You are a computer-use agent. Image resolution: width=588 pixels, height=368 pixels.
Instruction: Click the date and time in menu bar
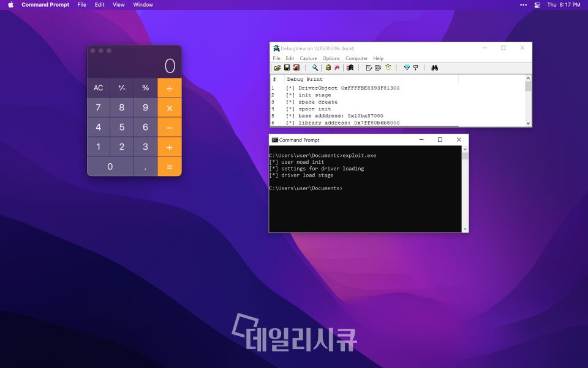click(x=563, y=5)
